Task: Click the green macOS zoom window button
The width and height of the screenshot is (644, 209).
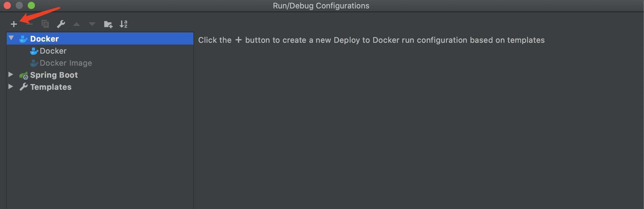Action: coord(31,5)
